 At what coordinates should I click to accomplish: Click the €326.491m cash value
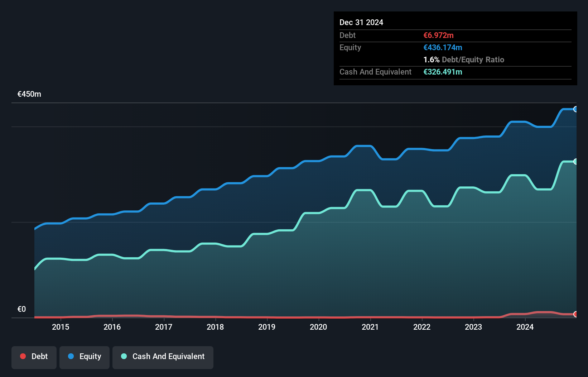pos(443,72)
